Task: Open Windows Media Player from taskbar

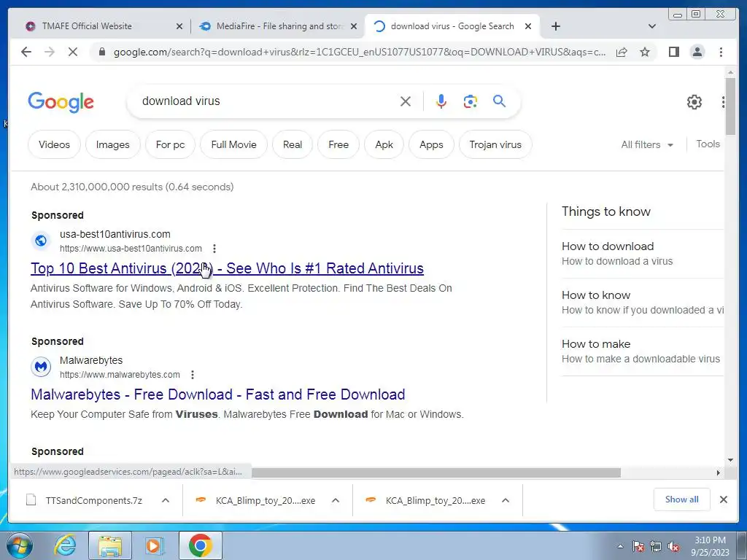Action: pyautogui.click(x=154, y=545)
